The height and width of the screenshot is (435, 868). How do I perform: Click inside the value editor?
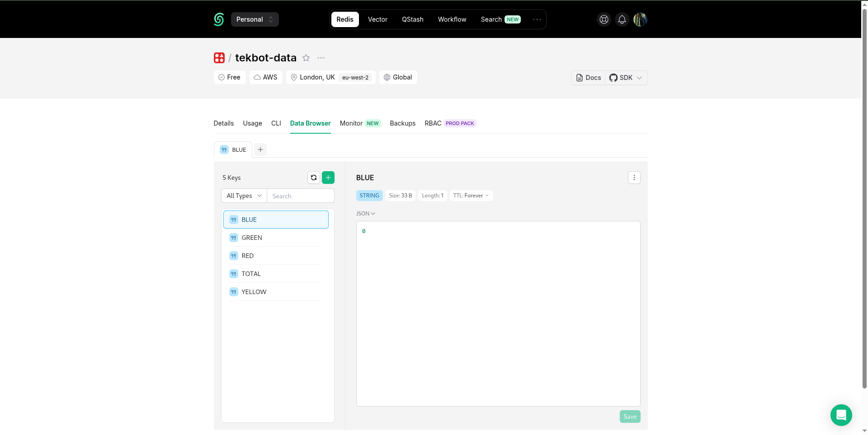[x=498, y=313]
